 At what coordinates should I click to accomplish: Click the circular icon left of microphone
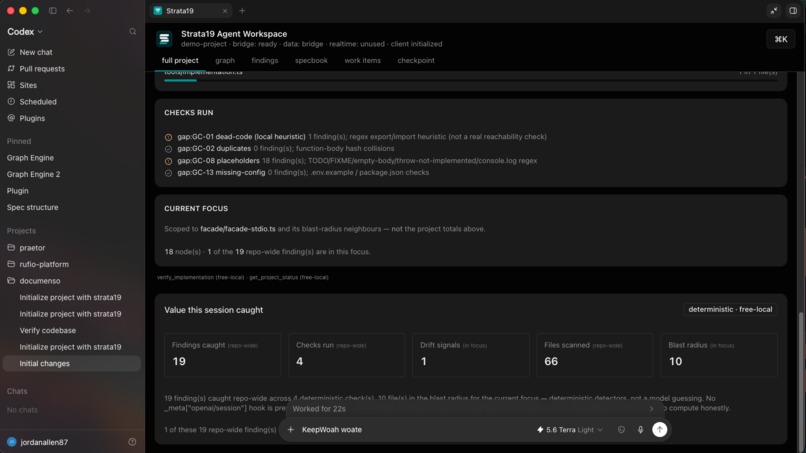(x=621, y=429)
